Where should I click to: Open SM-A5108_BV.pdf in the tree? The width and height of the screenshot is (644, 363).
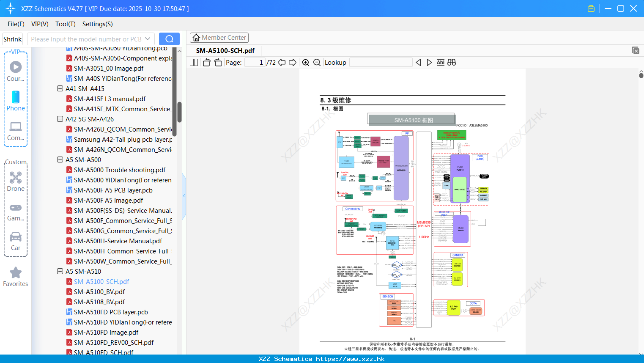(x=99, y=302)
